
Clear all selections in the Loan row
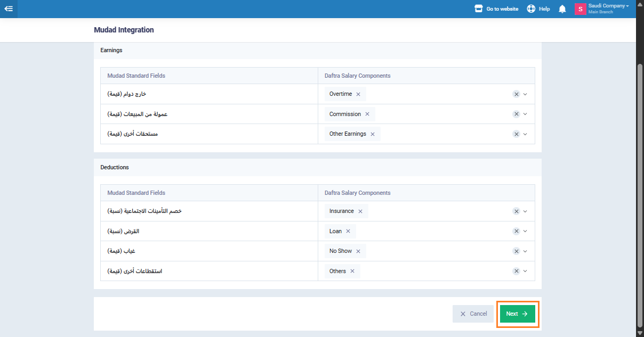(x=516, y=232)
